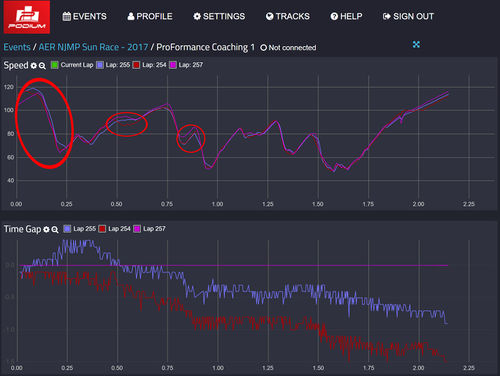Click the Podium logo icon
Viewport: 500px width, 376px height.
(x=27, y=17)
